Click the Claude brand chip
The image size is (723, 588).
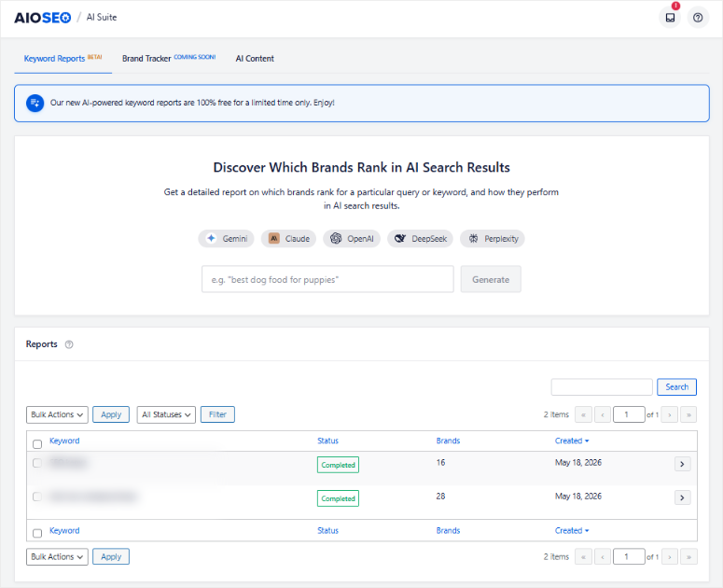coord(288,238)
